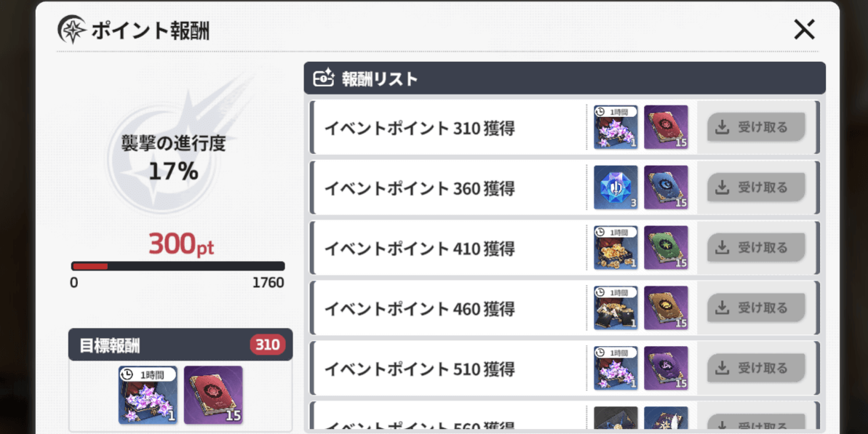Image resolution: width=868 pixels, height=434 pixels.
Task: Select the blue book icon in the 360 row
Action: click(x=666, y=188)
